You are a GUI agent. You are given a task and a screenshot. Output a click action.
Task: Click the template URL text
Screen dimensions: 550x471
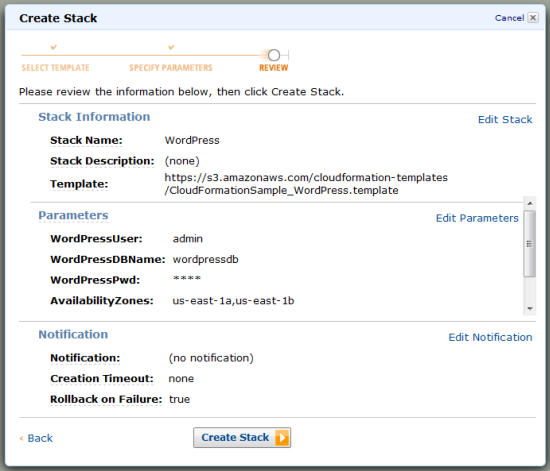(x=306, y=184)
